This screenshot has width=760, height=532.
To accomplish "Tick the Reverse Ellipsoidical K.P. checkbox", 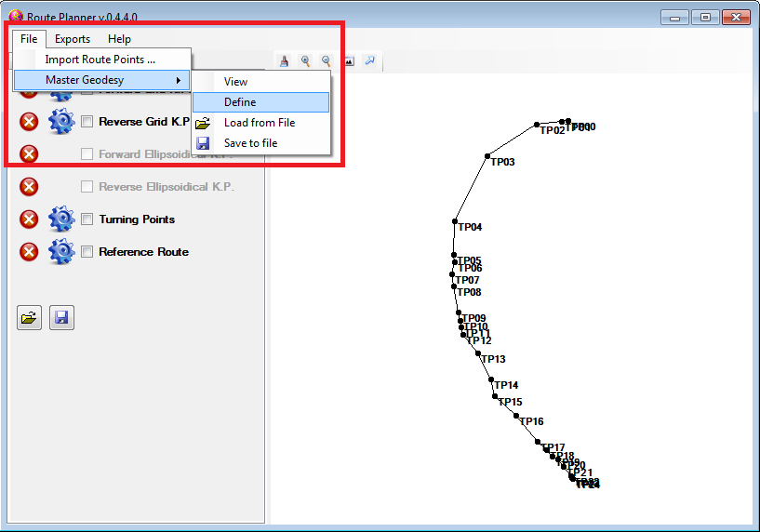I will [87, 187].
